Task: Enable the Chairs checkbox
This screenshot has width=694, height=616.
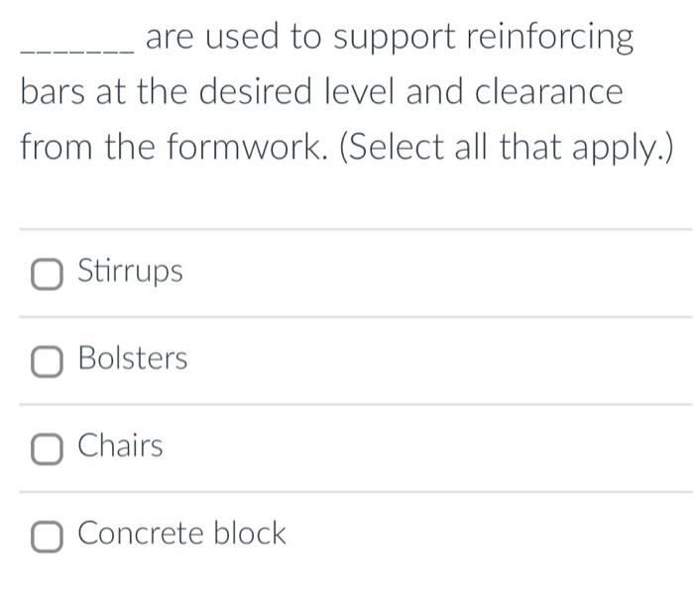Action: coord(47,449)
